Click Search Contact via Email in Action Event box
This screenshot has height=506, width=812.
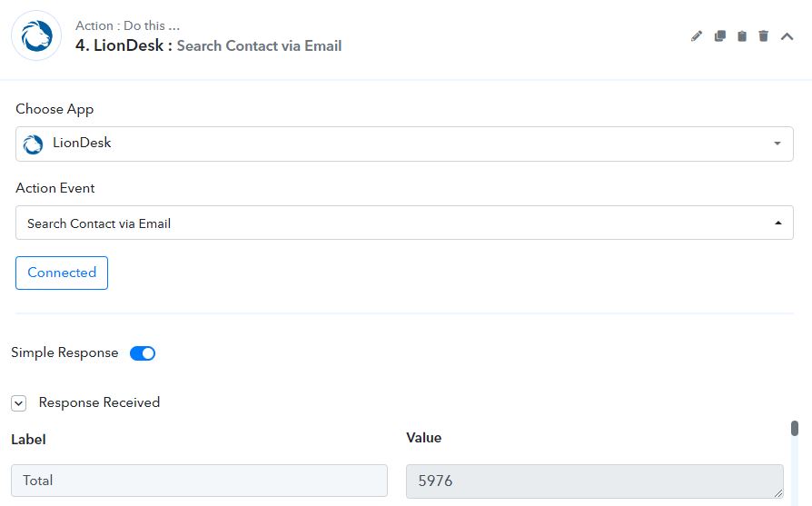click(x=99, y=223)
